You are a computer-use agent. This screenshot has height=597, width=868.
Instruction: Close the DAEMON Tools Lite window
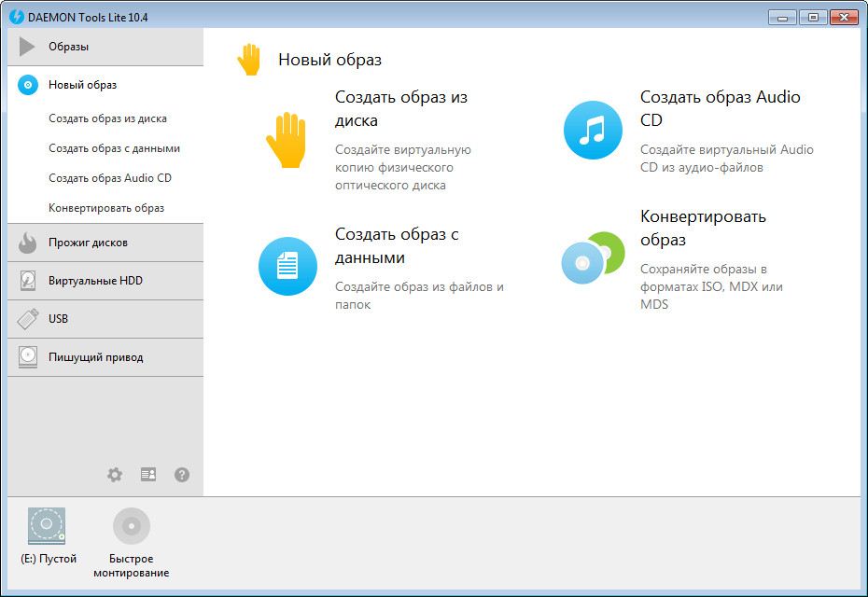[x=844, y=18]
